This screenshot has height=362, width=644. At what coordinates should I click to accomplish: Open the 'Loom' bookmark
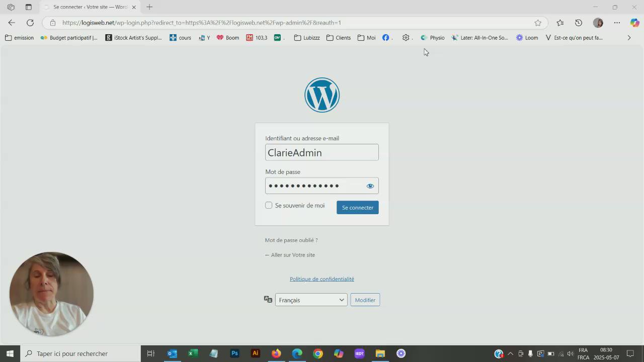[x=527, y=38]
